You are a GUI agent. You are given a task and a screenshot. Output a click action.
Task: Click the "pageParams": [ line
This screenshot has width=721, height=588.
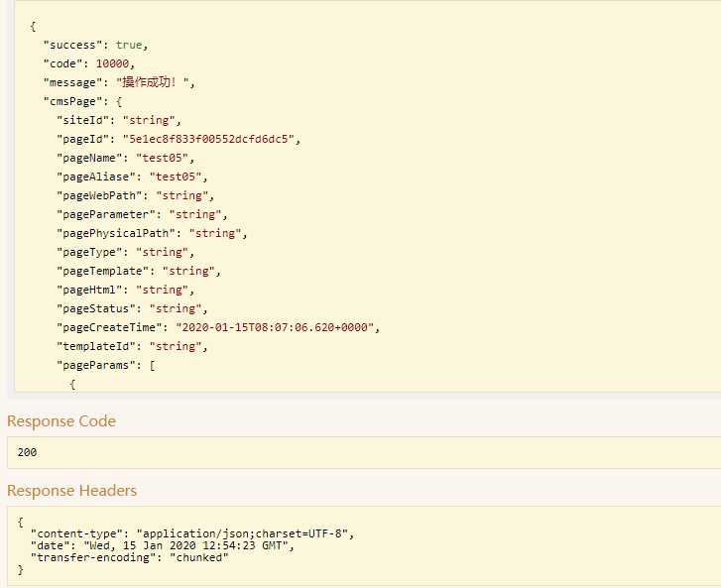coord(106,366)
